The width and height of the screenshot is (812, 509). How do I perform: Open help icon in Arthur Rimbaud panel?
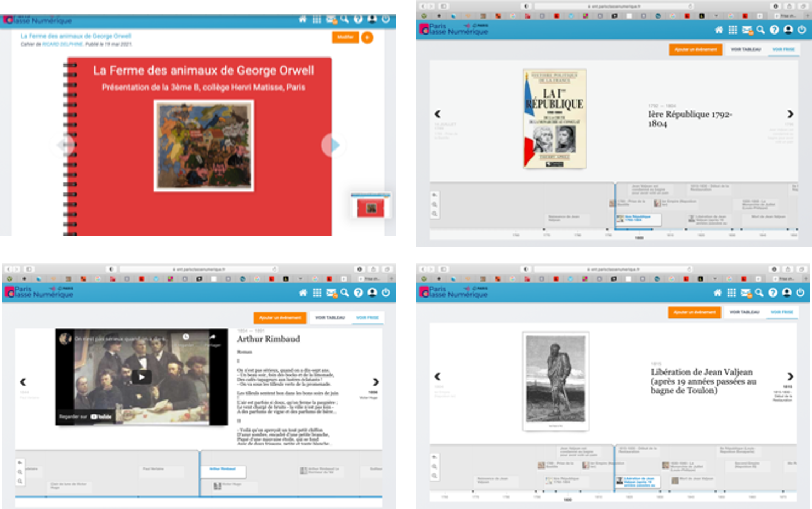pyautogui.click(x=358, y=293)
